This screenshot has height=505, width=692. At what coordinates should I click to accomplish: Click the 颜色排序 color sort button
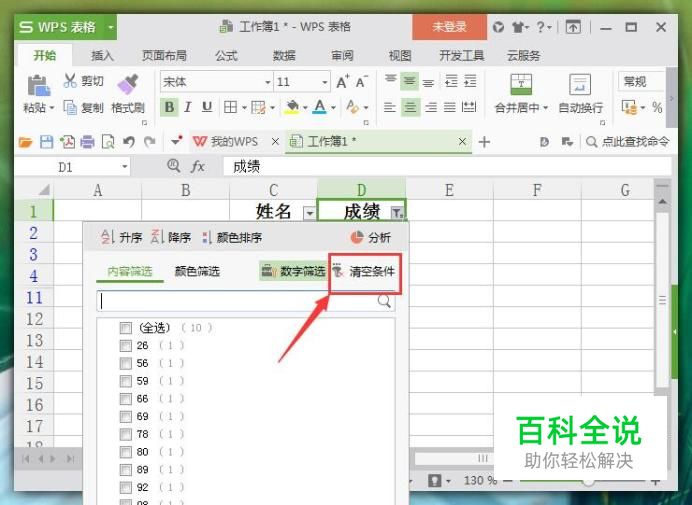click(232, 237)
